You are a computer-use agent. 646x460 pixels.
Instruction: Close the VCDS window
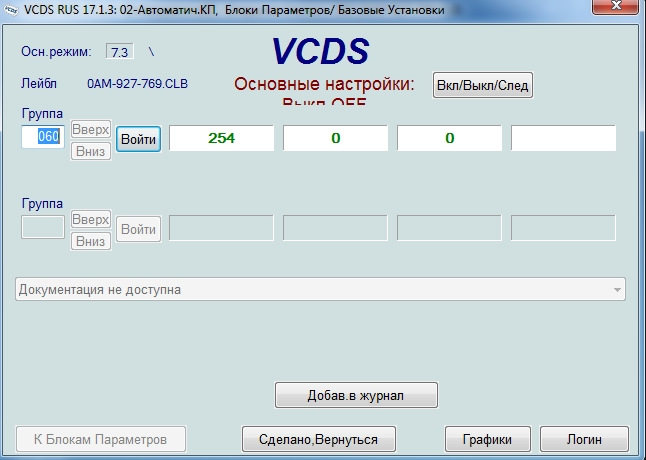pyautogui.click(x=615, y=6)
